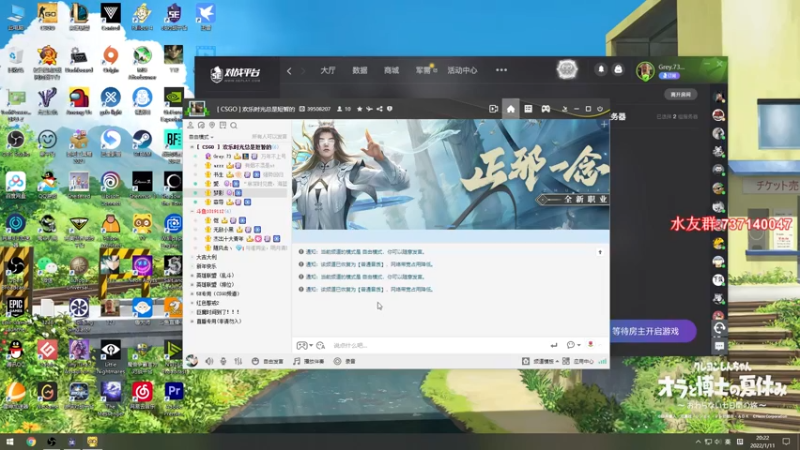This screenshot has height=450, width=800.
Task: Click the back arrow in 对战平台 header
Action: tap(289, 71)
